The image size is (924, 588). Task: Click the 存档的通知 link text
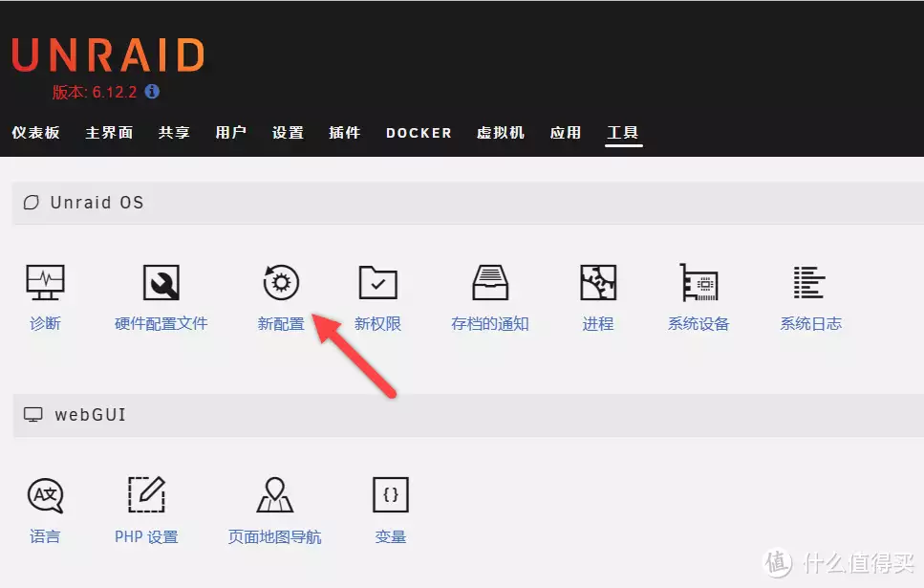pyautogui.click(x=490, y=324)
